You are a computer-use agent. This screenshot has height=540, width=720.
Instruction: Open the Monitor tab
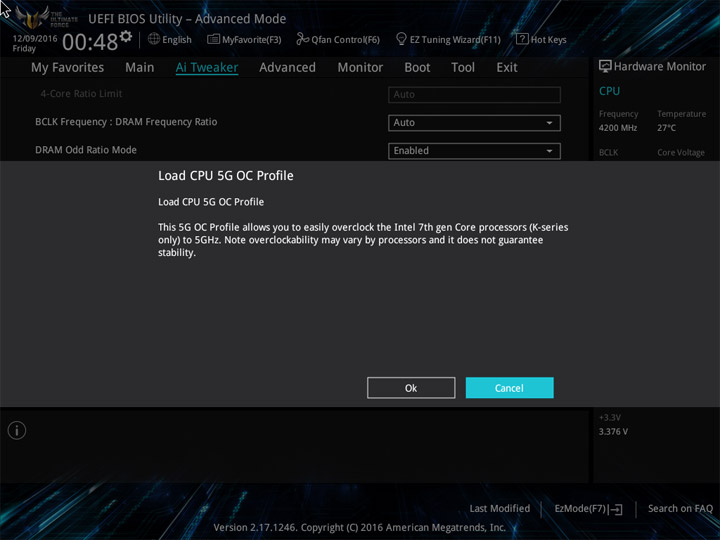(x=360, y=68)
